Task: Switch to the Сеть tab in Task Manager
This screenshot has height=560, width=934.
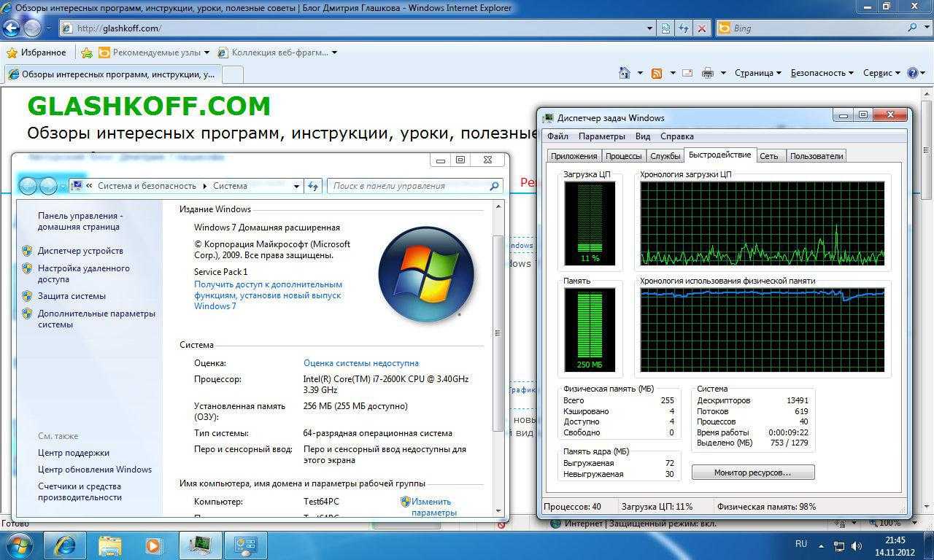Action: coord(768,155)
